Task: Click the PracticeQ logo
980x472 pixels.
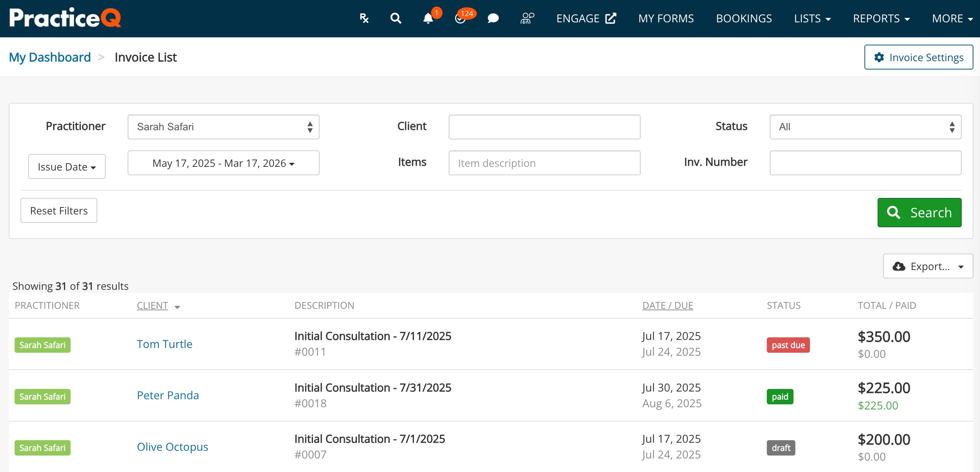Action: 65,18
